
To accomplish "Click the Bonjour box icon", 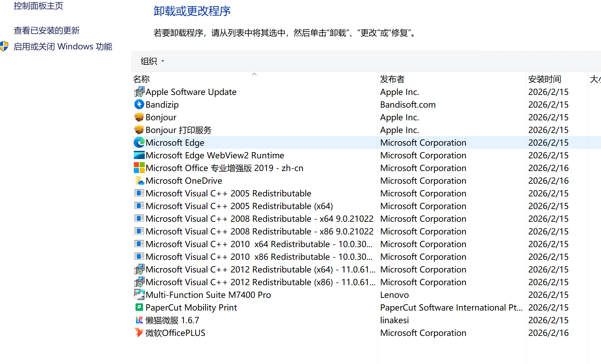I will (x=139, y=117).
